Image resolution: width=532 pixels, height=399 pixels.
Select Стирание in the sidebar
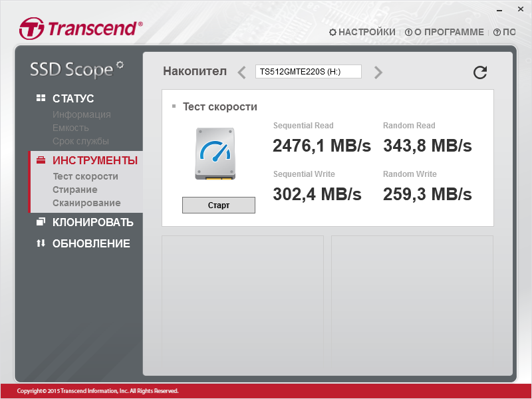(75, 190)
